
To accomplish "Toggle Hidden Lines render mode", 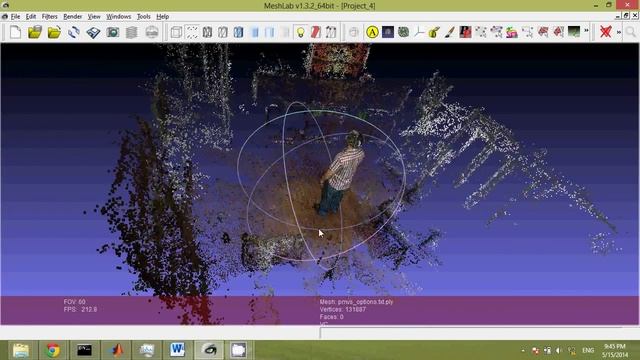I will point(223,32).
